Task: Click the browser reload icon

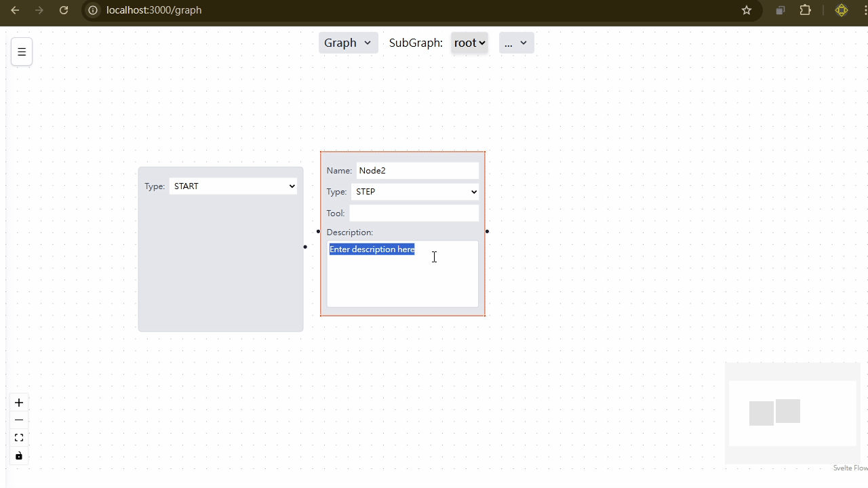Action: 64,10
